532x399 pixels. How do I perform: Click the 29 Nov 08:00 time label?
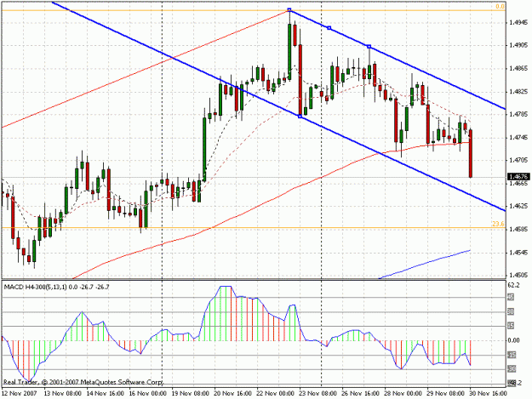click(446, 393)
